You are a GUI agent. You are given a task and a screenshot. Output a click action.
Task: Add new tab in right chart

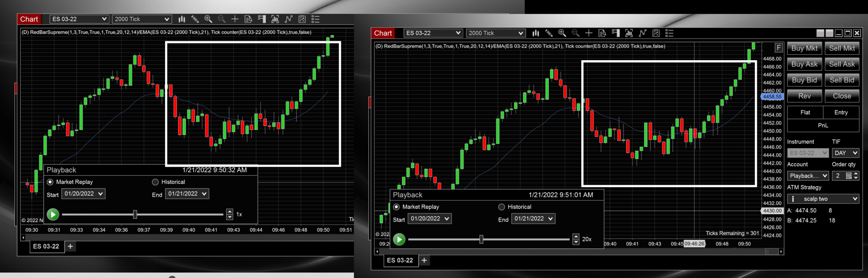[x=424, y=260]
